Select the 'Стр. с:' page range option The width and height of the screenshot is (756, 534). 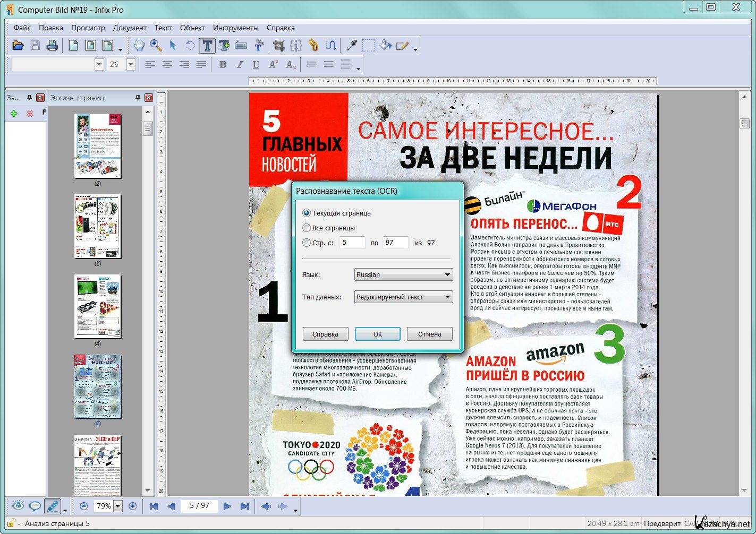point(307,243)
